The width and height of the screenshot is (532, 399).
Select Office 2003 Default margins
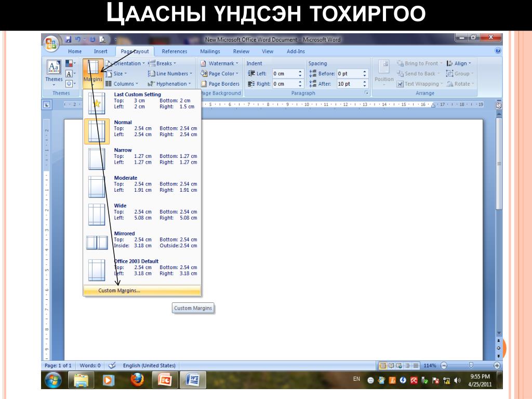[x=142, y=270]
